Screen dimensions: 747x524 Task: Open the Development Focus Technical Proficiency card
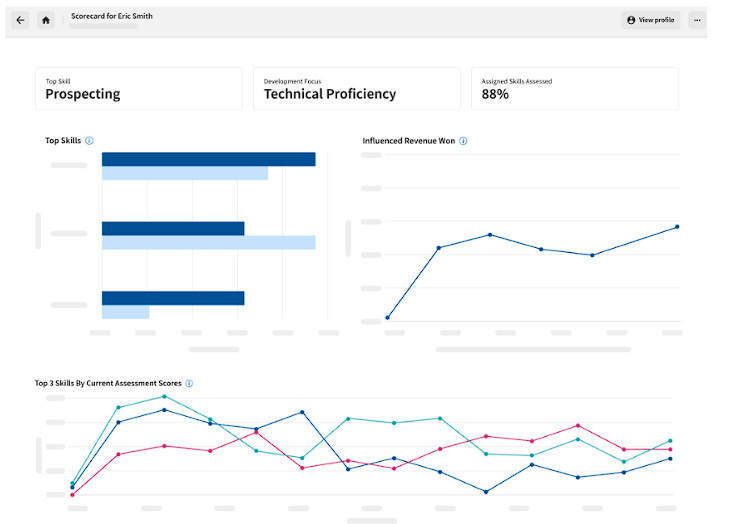(356, 89)
